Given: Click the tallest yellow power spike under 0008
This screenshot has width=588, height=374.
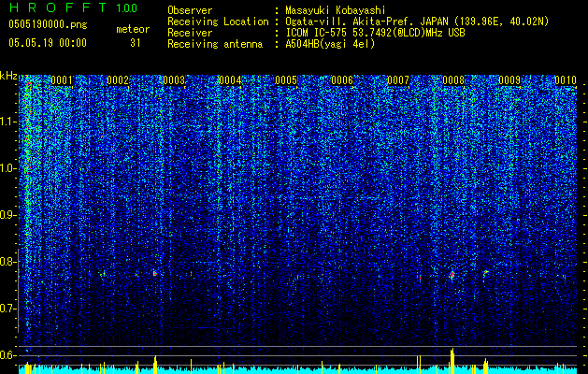Looking at the screenshot, I should (x=452, y=361).
